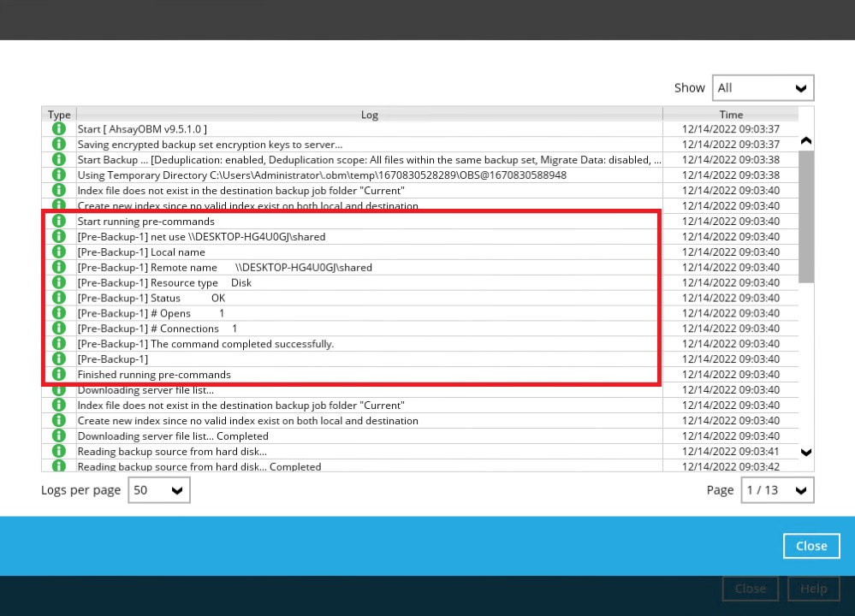This screenshot has height=616, width=855.
Task: Click info icon for Status OK row
Action: tap(59, 298)
